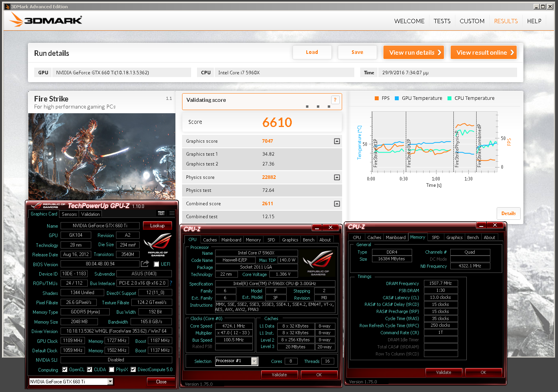
Task: Click the Core Speed value in CPU-Z
Action: pyautogui.click(x=234, y=326)
